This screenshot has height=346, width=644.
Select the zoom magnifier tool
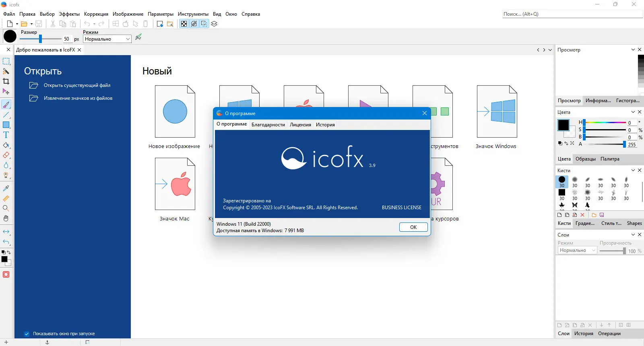tap(6, 208)
